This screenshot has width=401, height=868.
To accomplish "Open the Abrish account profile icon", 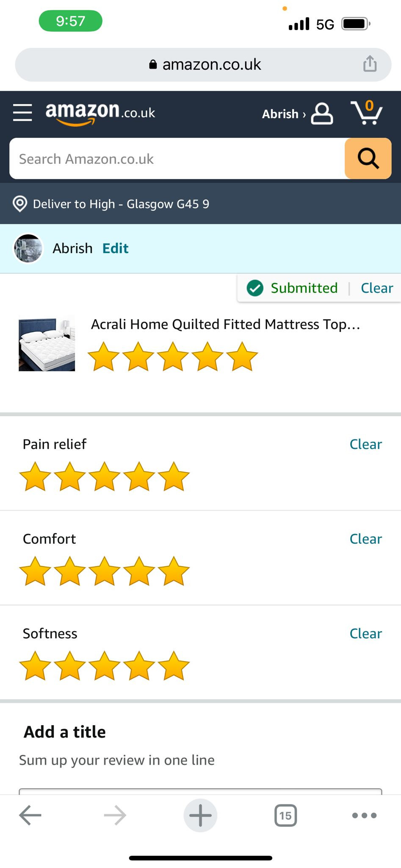I will [322, 114].
